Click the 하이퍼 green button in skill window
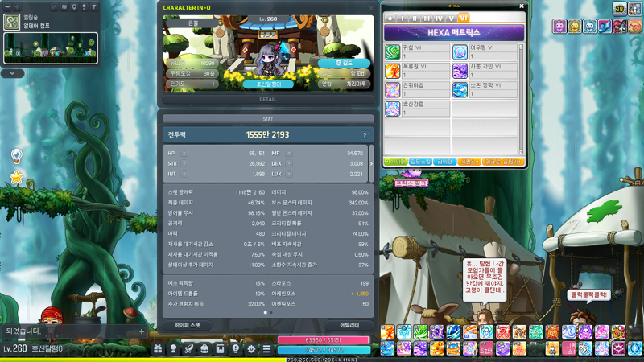This screenshot has width=644, height=362. 395,162
